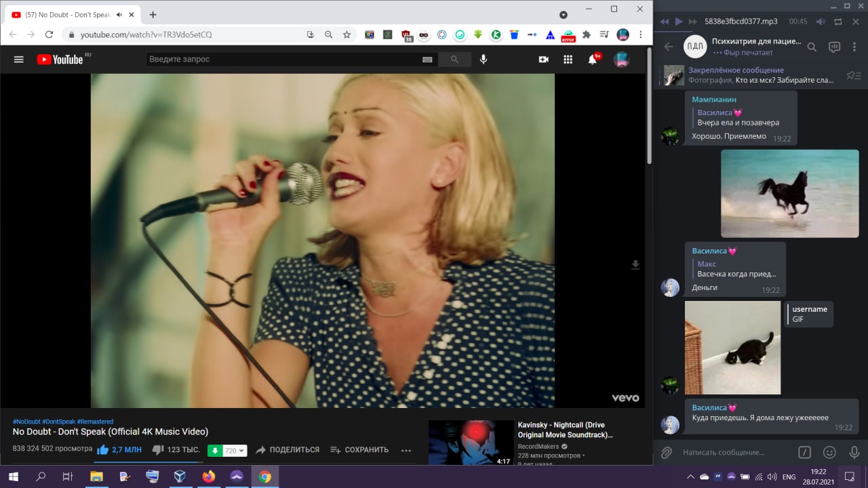
Task: Open the #NoDoubt #DontSpeak hashtags link
Action: [x=63, y=422]
